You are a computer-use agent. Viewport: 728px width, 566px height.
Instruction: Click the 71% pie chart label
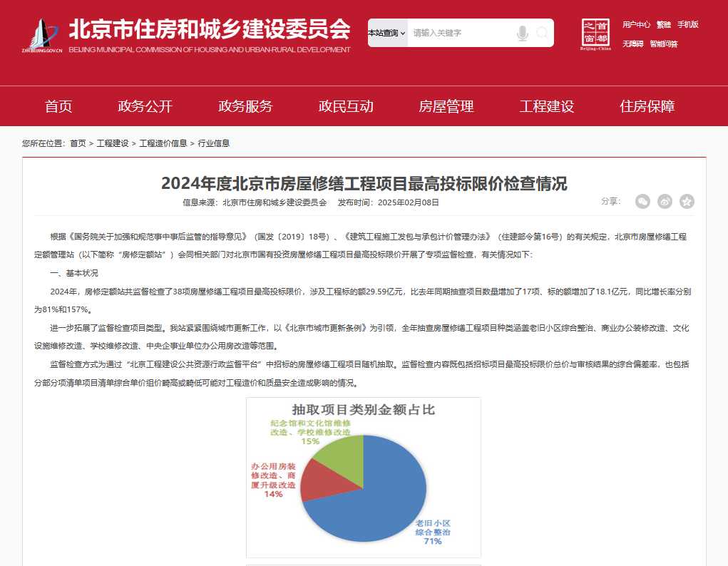pyautogui.click(x=433, y=541)
